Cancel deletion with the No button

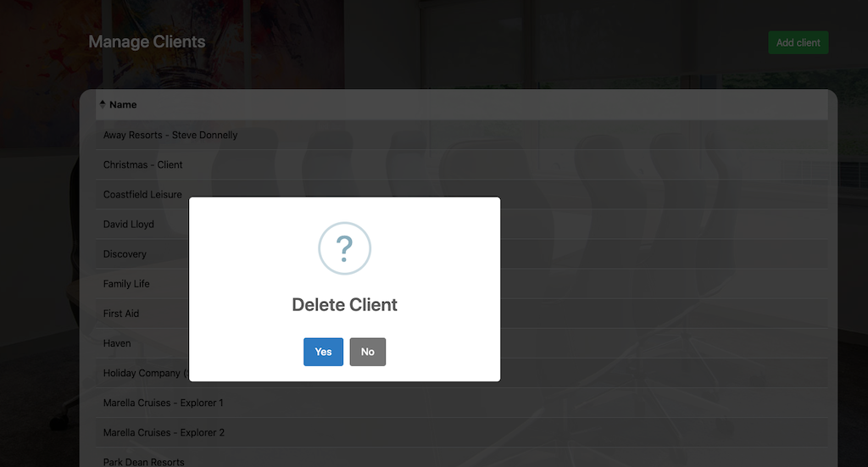[x=367, y=352]
